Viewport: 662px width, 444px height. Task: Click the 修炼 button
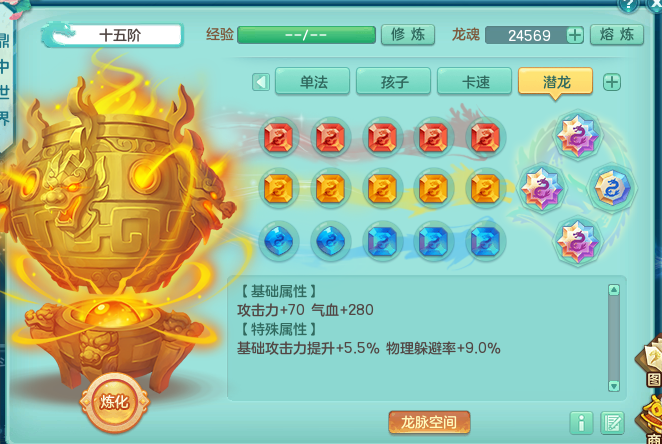[408, 35]
